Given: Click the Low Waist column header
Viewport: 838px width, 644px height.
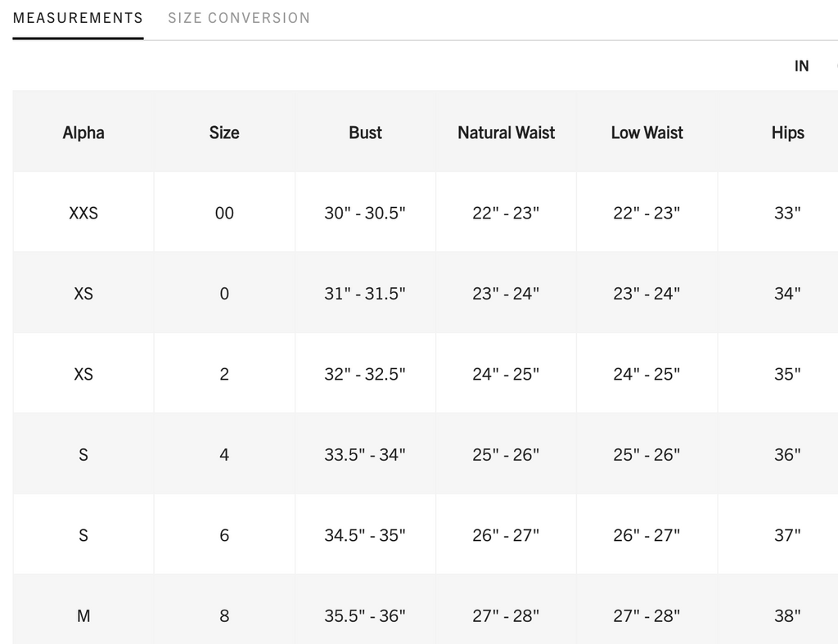Looking at the screenshot, I should coord(647,133).
